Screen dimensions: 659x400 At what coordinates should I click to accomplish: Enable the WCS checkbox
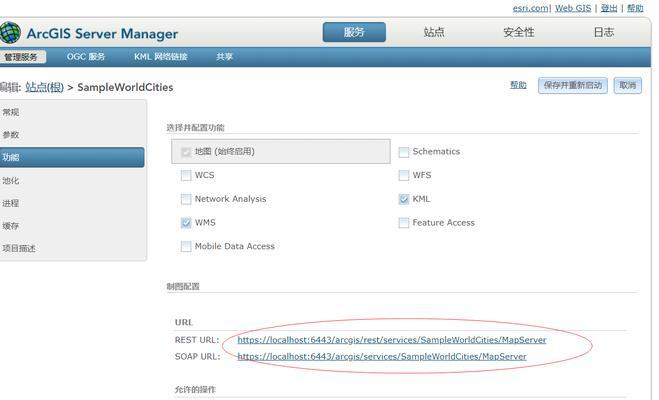pos(186,175)
